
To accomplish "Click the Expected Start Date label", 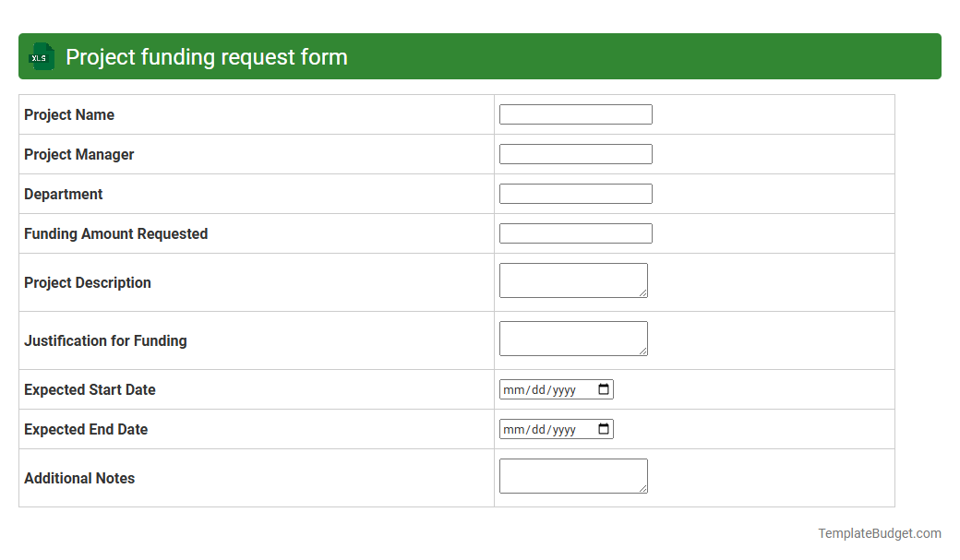I will [x=89, y=389].
